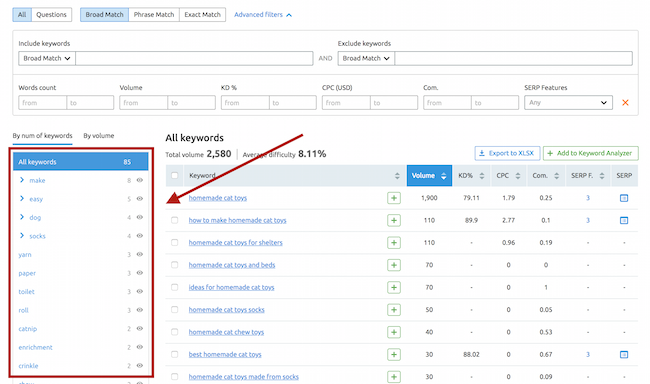Sort by KD% column arrows
This screenshot has height=384, width=650.
point(482,176)
